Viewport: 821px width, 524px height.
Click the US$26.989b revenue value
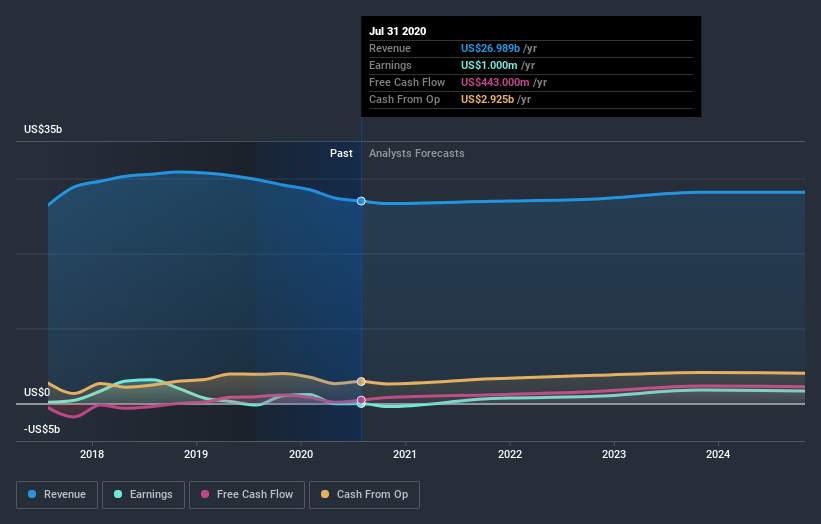[x=490, y=48]
